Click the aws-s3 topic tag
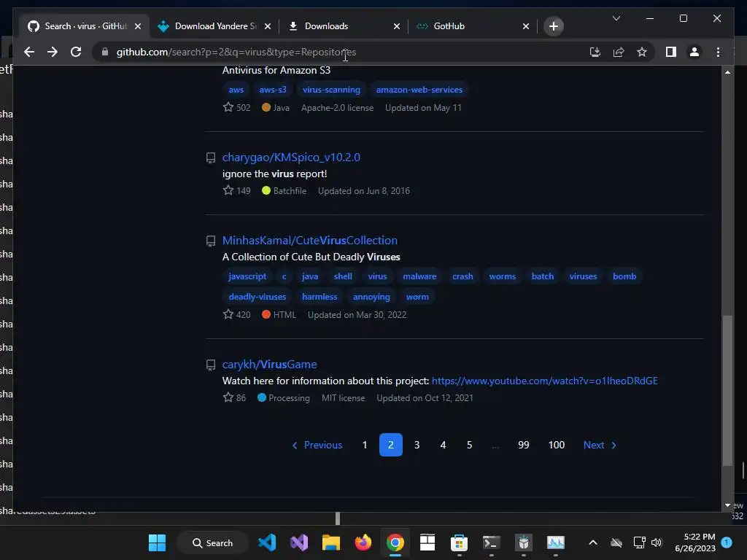 273,90
